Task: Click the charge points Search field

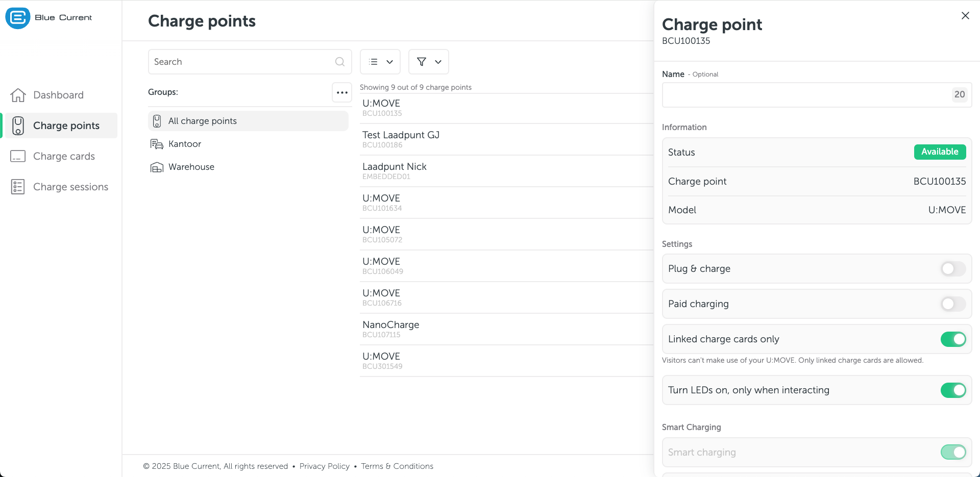Action: click(250, 62)
